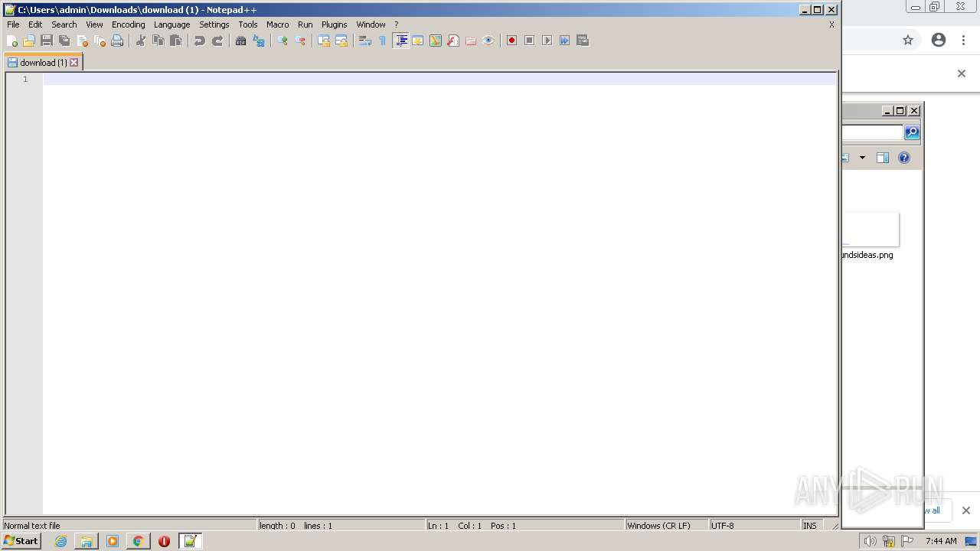Open the Encoding menu
Image resolution: width=980 pixels, height=551 pixels.
tap(129, 24)
